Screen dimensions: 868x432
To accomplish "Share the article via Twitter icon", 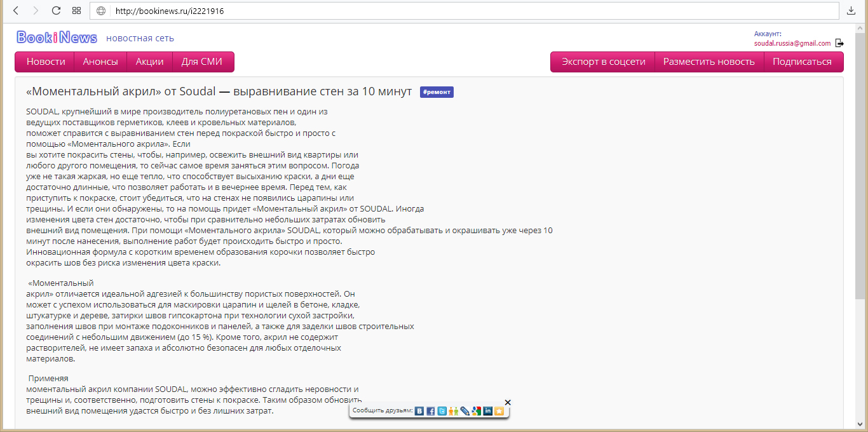I will coord(442,411).
